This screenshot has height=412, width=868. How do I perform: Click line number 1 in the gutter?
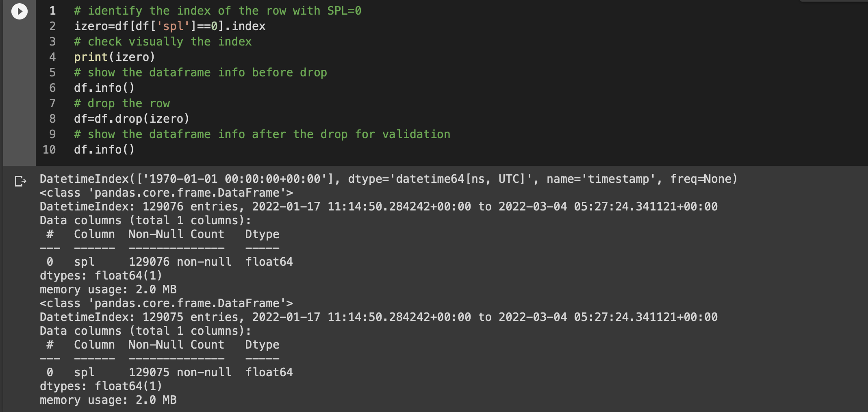pos(52,11)
